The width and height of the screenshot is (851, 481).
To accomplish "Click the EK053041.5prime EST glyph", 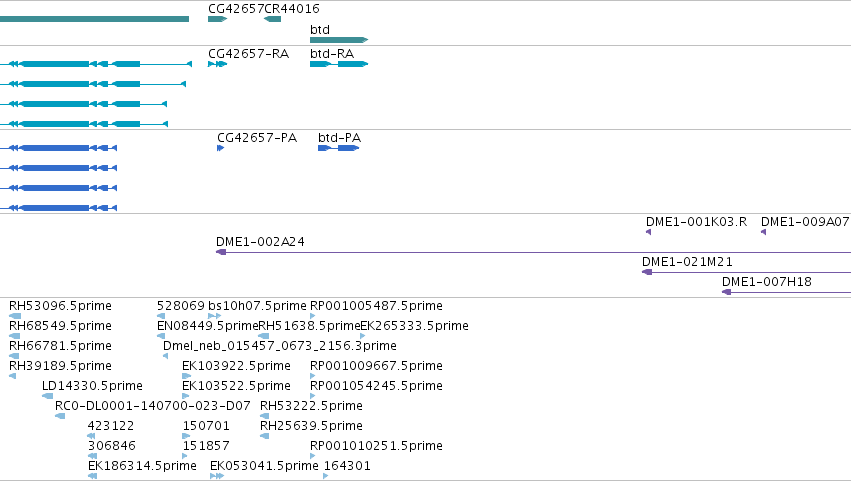I will 217,476.
